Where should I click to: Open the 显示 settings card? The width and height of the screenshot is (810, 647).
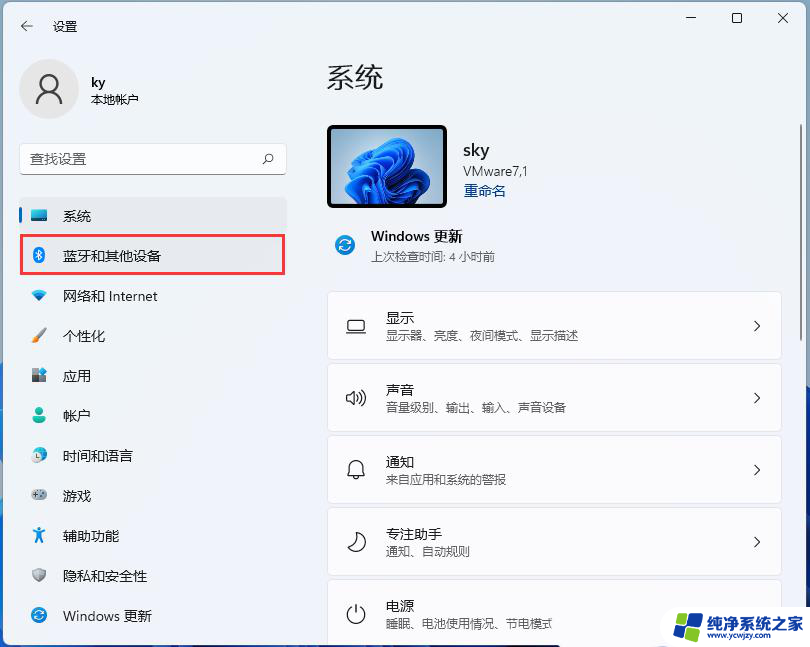click(554, 326)
